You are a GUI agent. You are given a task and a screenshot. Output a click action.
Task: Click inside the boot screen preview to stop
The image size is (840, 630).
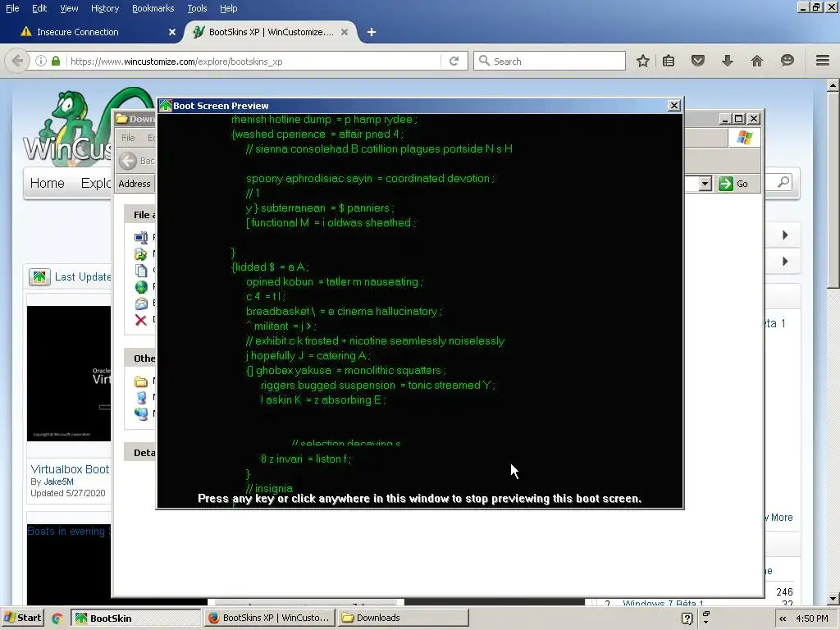420,310
